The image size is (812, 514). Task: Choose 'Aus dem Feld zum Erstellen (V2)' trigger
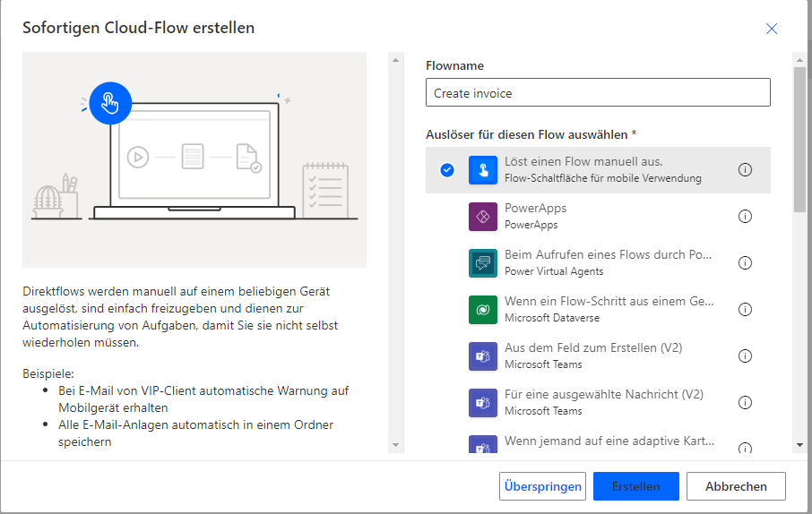pos(598,356)
